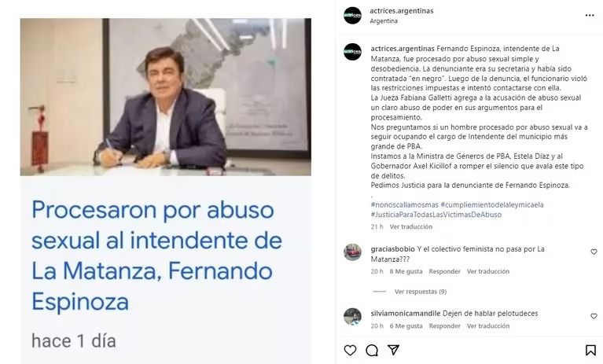The height and width of the screenshot is (364, 603).
Task: Like the post with the heart icon
Action: [x=350, y=350]
